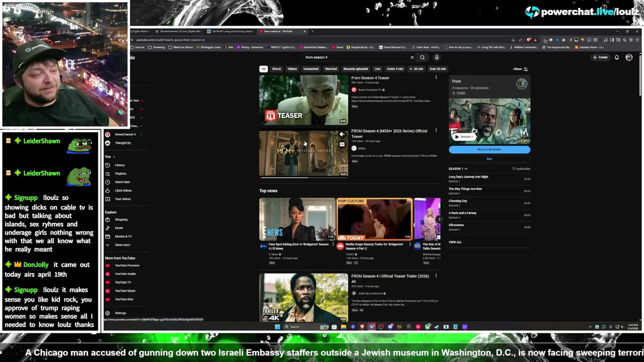Screen dimensions: 644x362
Task: Select the 4 - 20 min chip
Action: [416, 69]
